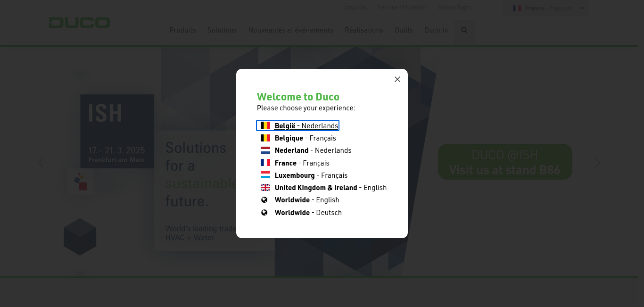Open the Solutions menu

tap(222, 30)
